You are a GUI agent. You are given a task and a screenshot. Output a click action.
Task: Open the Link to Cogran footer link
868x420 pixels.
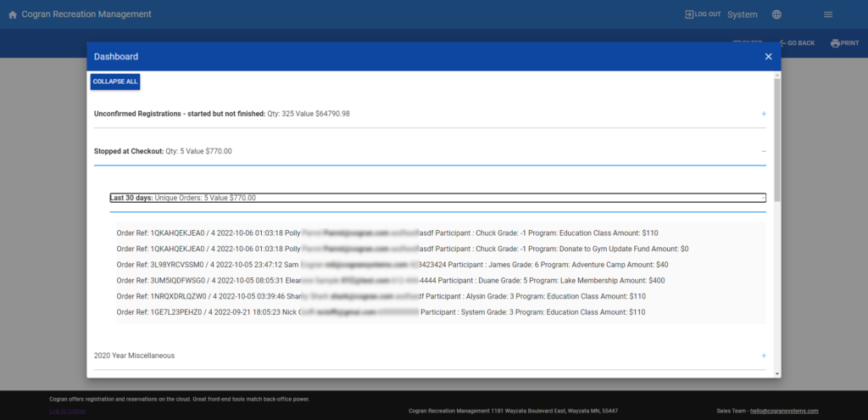[x=68, y=411]
